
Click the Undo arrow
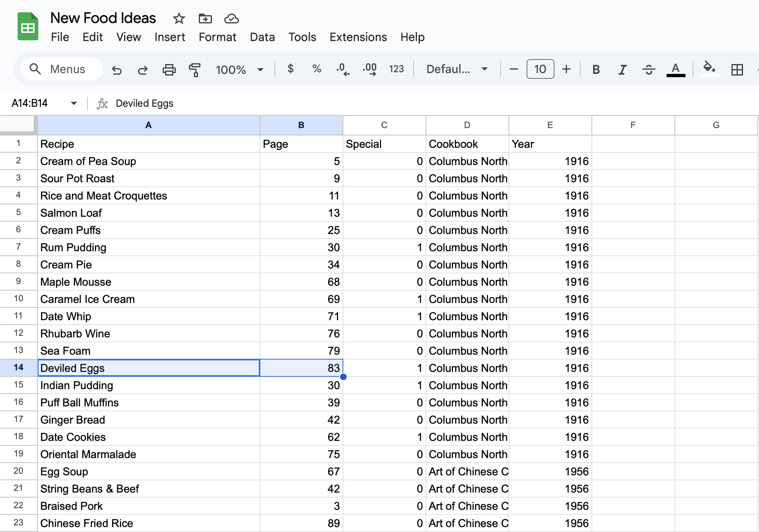point(117,69)
